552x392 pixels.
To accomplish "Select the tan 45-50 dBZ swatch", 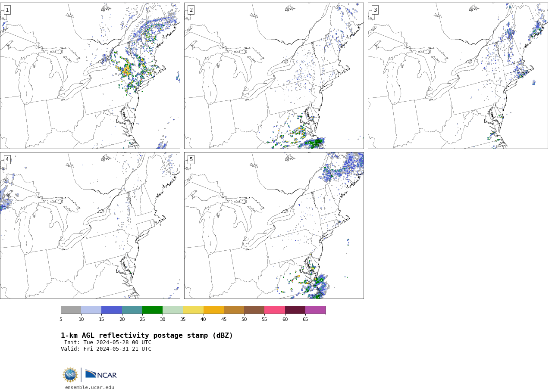I will (234, 310).
